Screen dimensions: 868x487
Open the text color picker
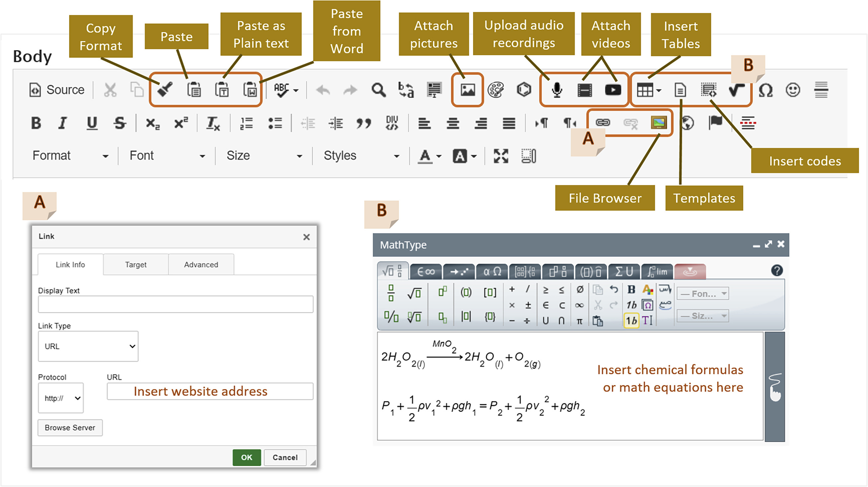click(430, 156)
